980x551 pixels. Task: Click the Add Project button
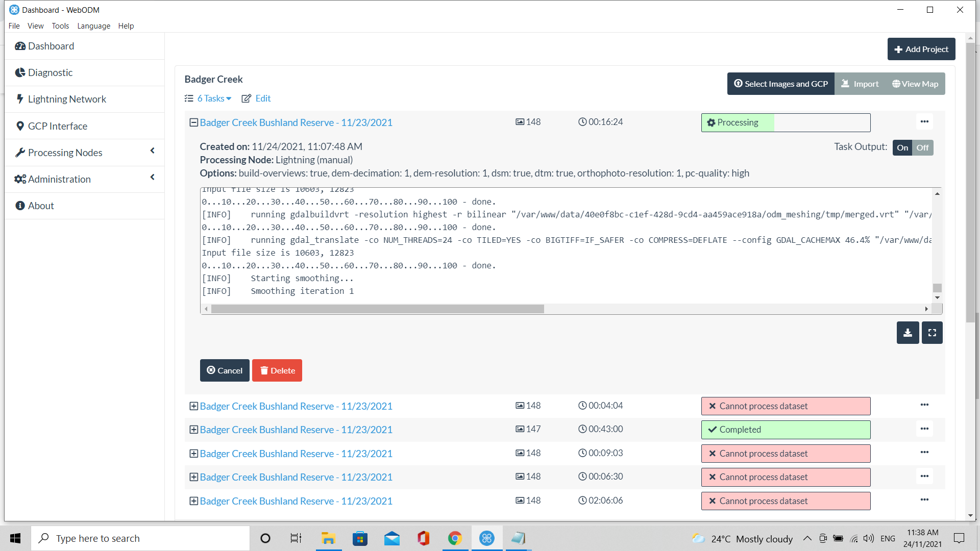921,49
